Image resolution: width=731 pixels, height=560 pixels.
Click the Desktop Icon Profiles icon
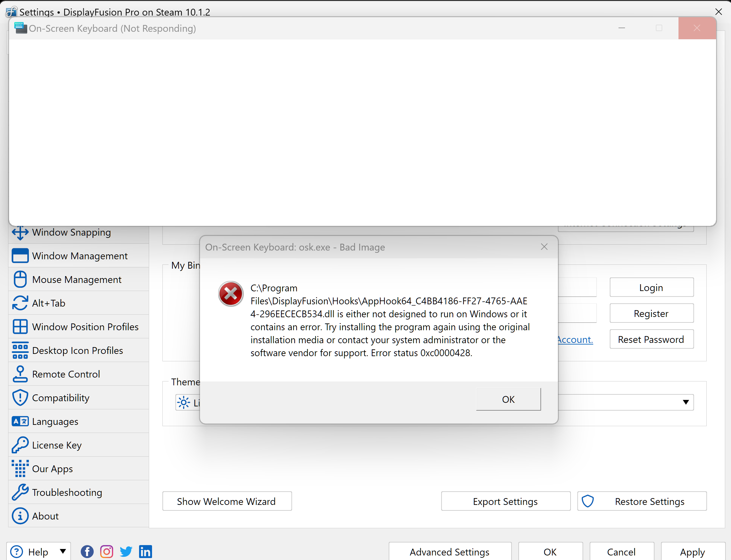pos(20,350)
